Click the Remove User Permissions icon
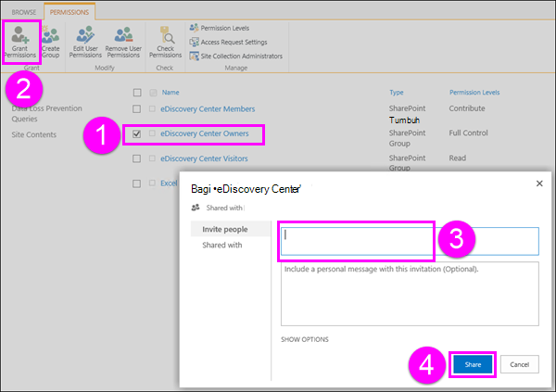 coord(123,43)
